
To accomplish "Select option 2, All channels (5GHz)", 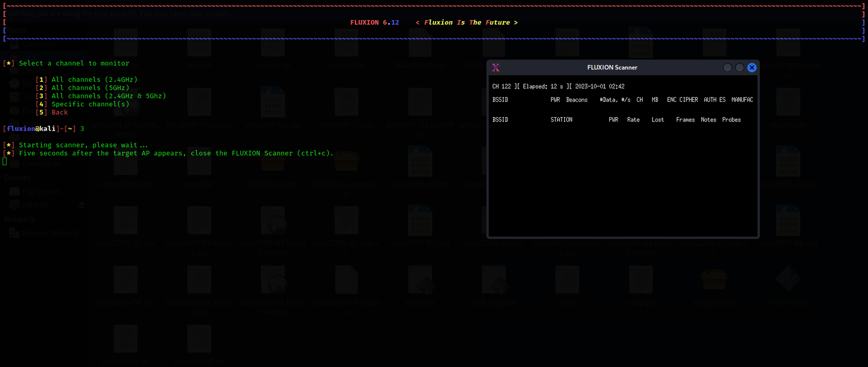I will click(x=82, y=88).
